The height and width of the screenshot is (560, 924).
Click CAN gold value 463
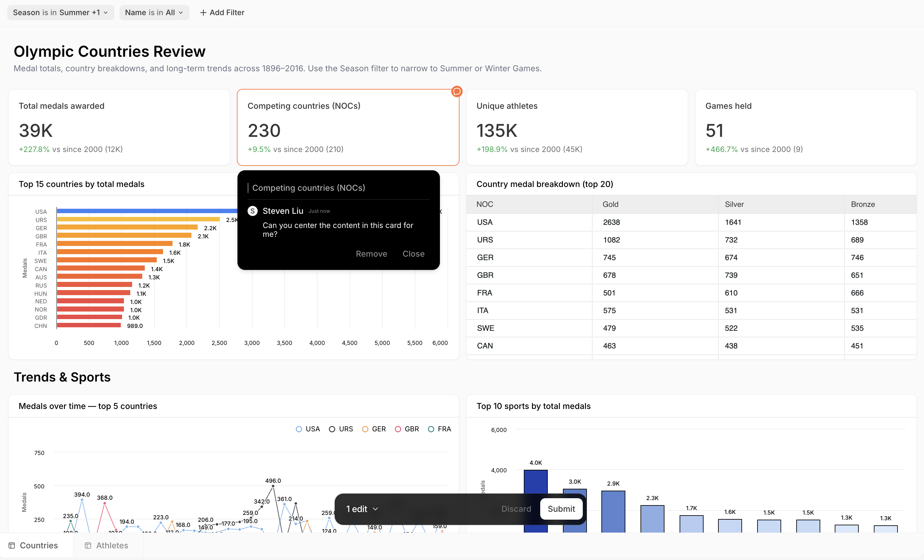click(609, 346)
